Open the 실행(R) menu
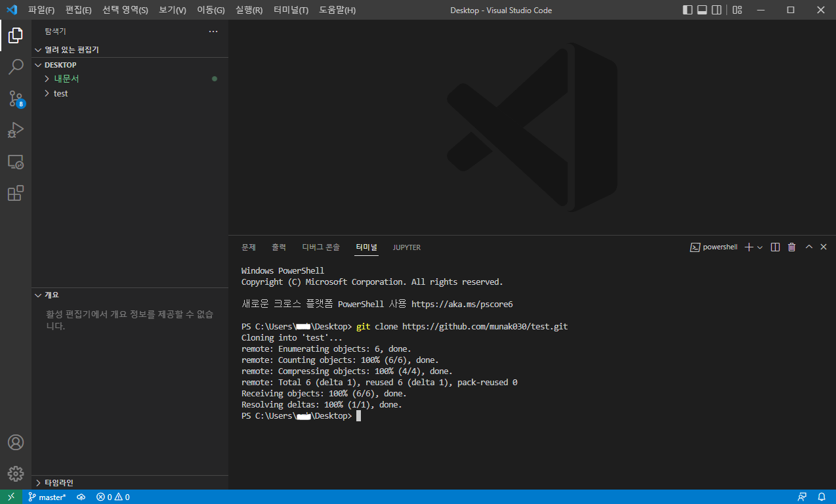 coord(249,10)
